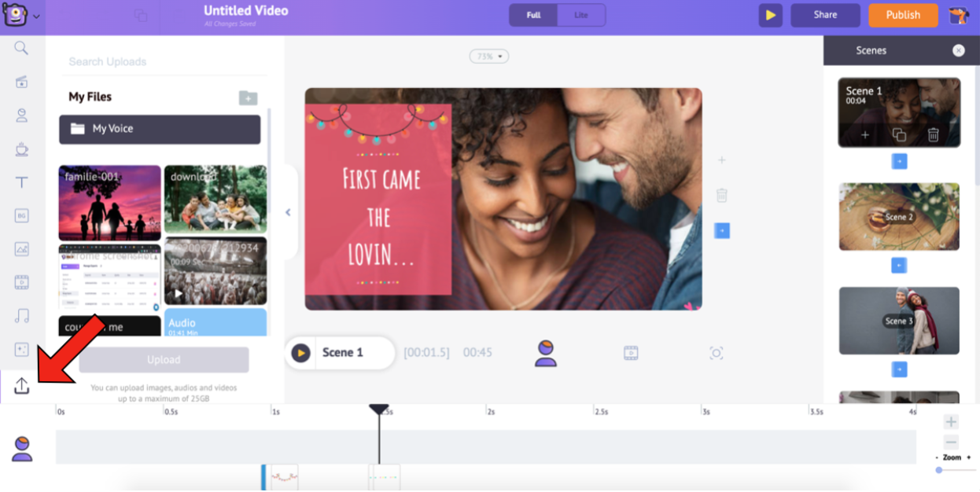Open the Upload section in sidebar
This screenshot has height=492, width=980.
pyautogui.click(x=21, y=386)
